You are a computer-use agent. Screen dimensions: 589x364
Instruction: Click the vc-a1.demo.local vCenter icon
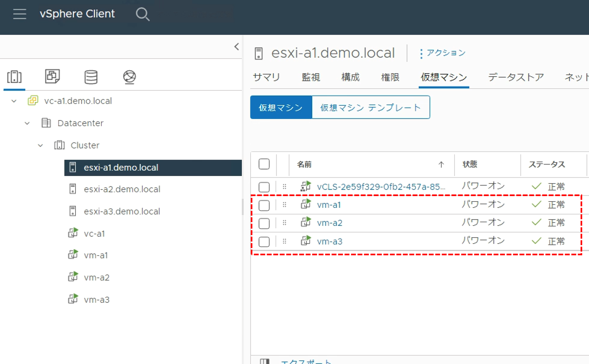(33, 101)
